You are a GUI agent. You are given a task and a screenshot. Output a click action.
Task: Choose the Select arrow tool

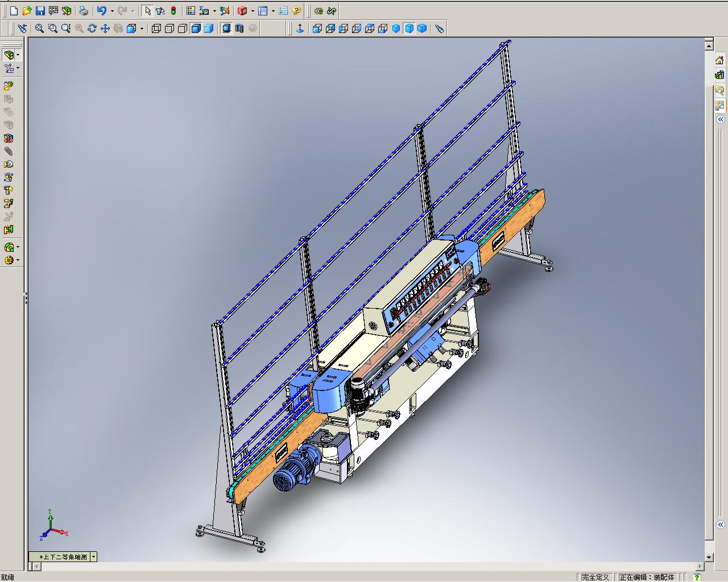(148, 11)
